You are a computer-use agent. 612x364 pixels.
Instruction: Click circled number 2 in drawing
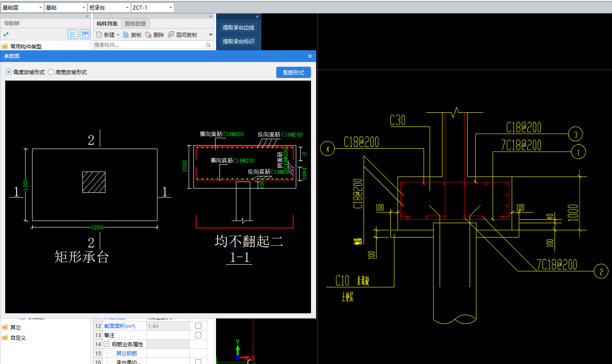pyautogui.click(x=601, y=272)
